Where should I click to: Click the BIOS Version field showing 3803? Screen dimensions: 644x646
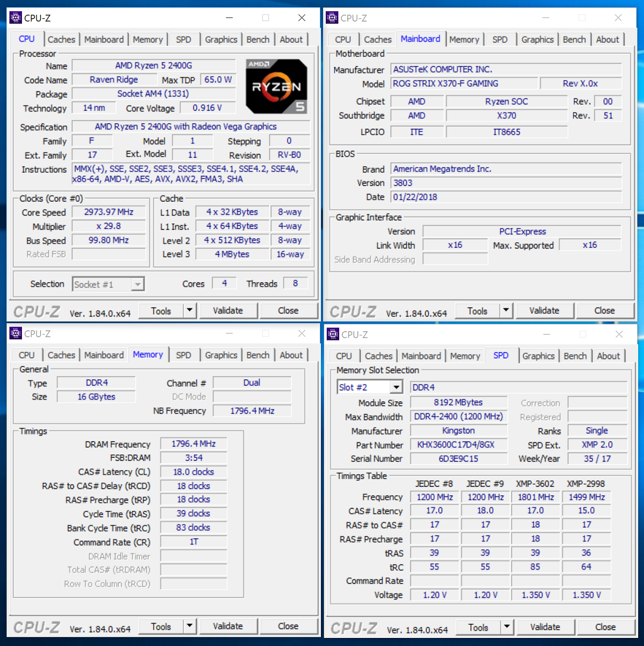[507, 183]
